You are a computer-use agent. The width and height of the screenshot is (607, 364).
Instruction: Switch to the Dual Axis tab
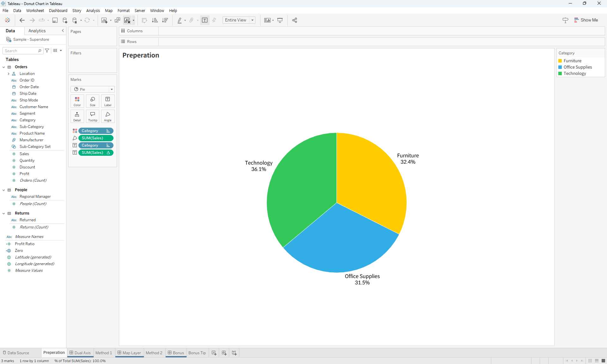pyautogui.click(x=80, y=353)
